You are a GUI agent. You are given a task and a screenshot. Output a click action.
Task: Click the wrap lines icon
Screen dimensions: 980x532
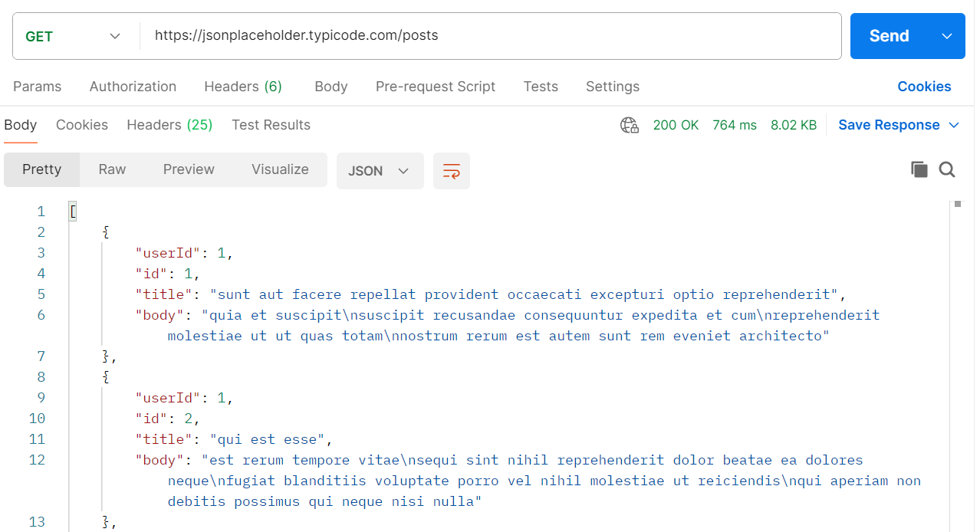click(452, 171)
